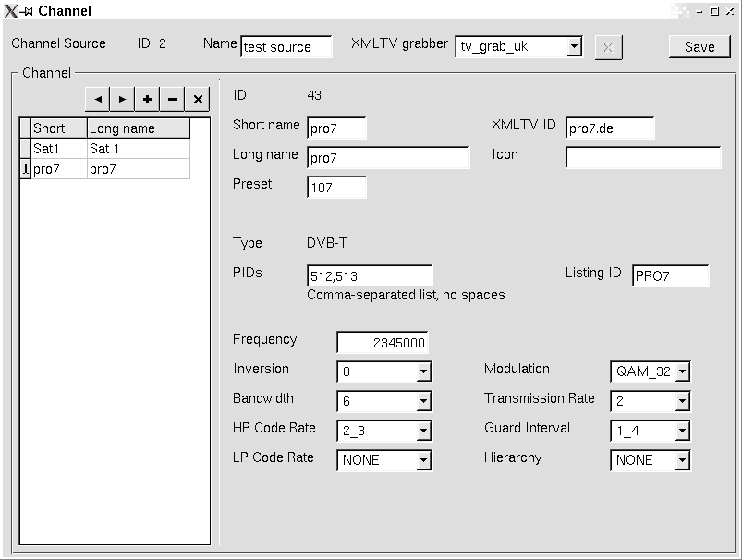The image size is (742, 560).
Task: Add a new channel with plus button
Action: [x=147, y=99]
